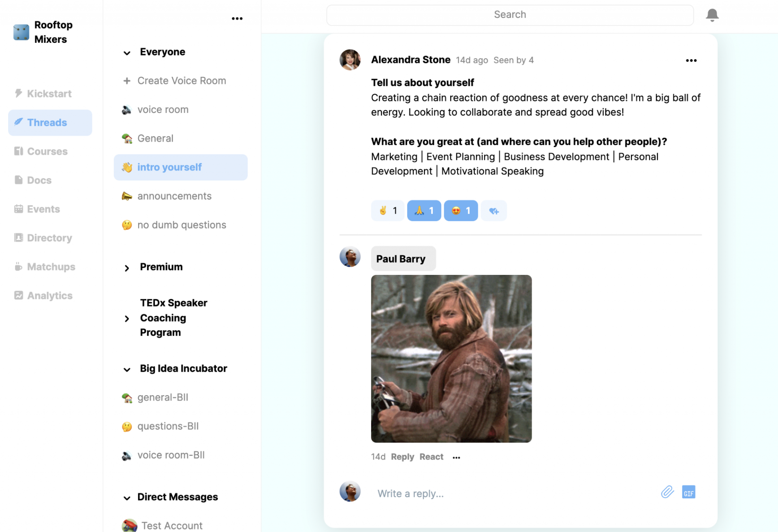The width and height of the screenshot is (778, 532).
Task: Open channel list options ellipsis menu
Action: (237, 19)
